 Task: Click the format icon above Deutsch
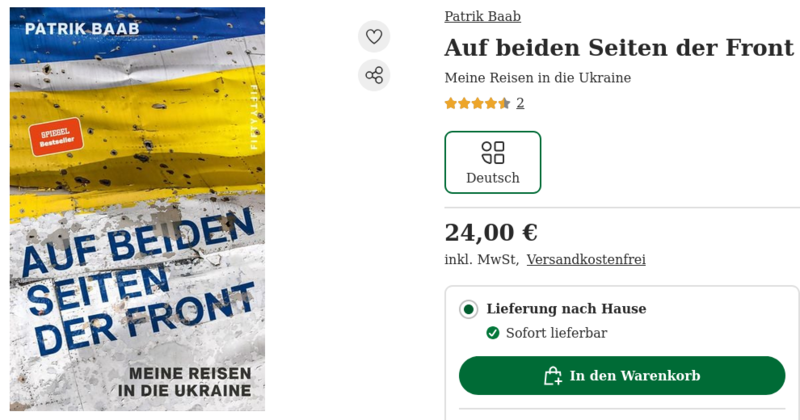tap(493, 152)
